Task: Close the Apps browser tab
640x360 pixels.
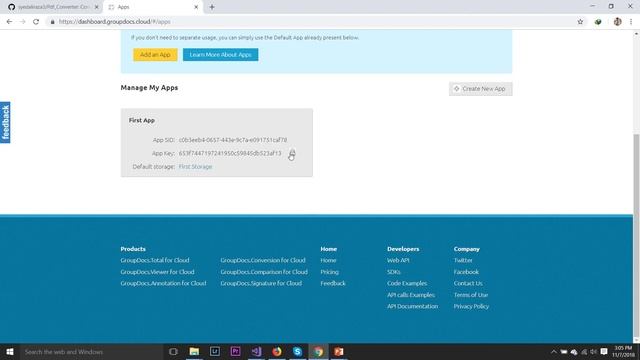Action: [x=196, y=7]
